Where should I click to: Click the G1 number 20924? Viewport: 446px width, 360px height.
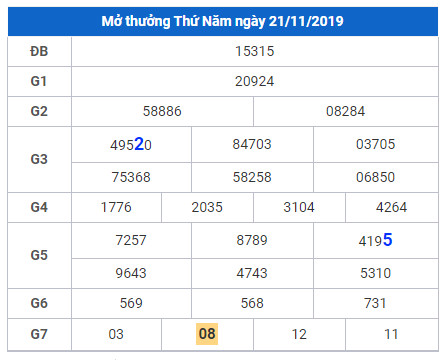(x=255, y=81)
